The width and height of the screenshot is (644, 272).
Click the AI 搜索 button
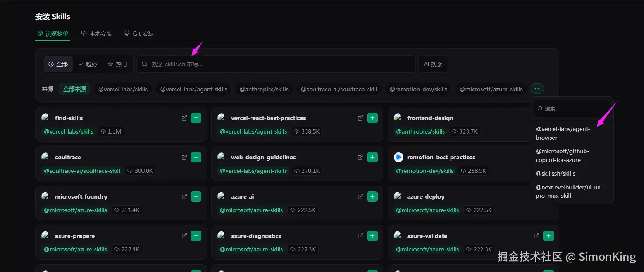tap(433, 64)
